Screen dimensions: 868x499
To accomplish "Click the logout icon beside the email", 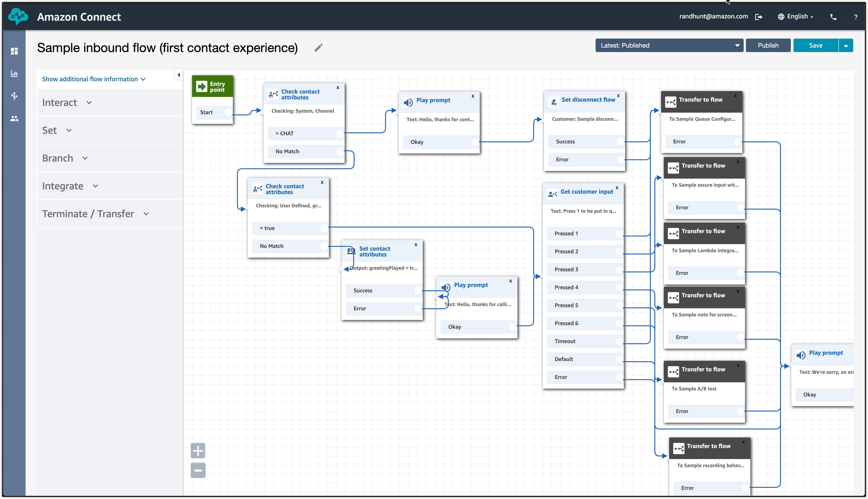I will tap(759, 17).
